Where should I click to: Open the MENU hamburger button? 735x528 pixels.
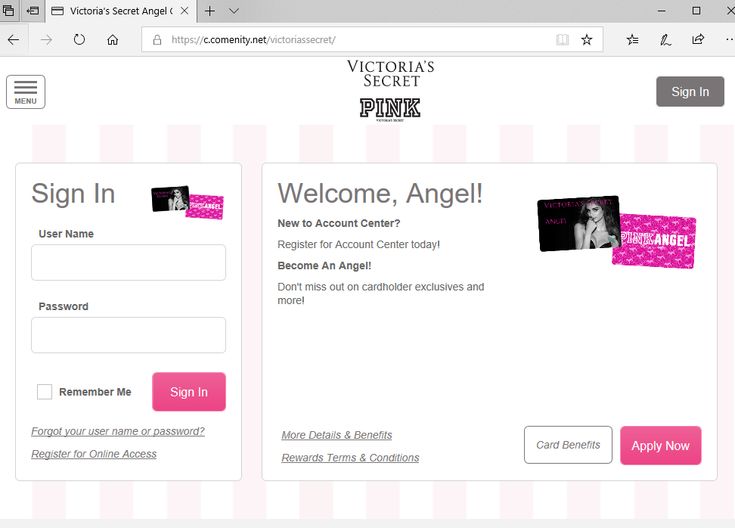point(26,92)
